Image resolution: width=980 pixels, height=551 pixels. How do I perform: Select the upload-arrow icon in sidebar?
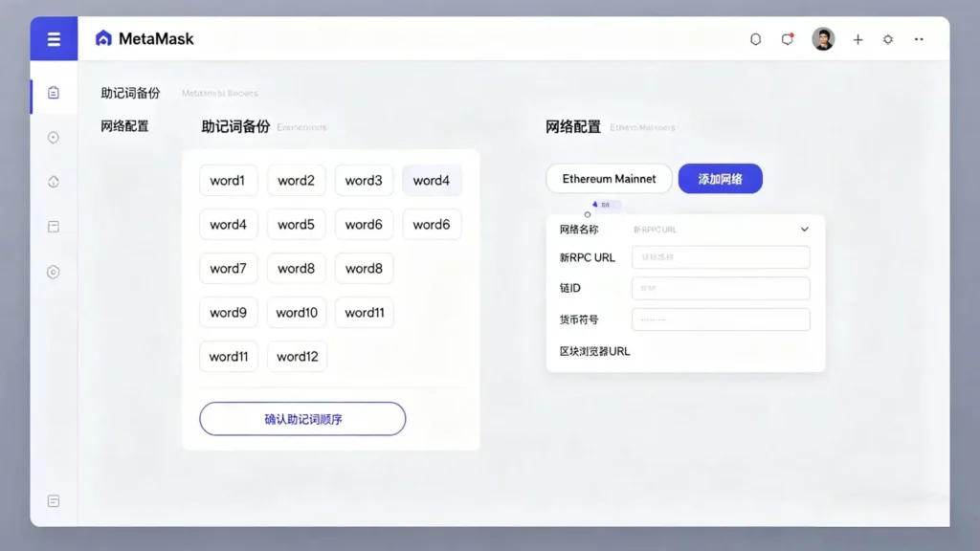54,182
